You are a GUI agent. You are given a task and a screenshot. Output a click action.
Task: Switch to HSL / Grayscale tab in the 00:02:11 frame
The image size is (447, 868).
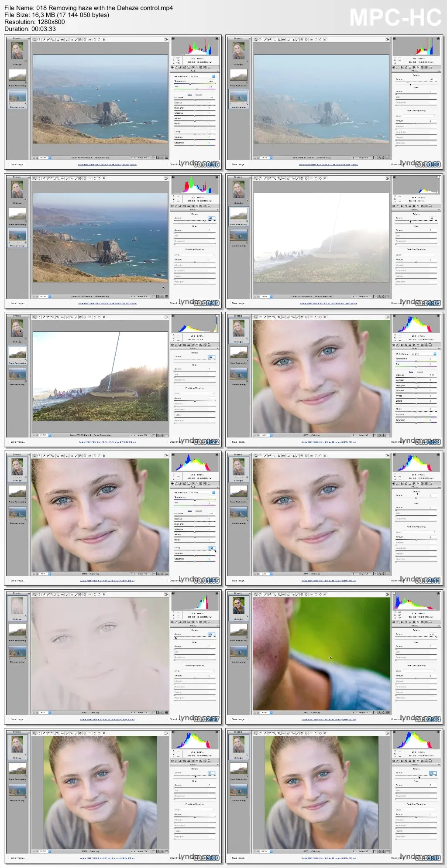(x=406, y=483)
